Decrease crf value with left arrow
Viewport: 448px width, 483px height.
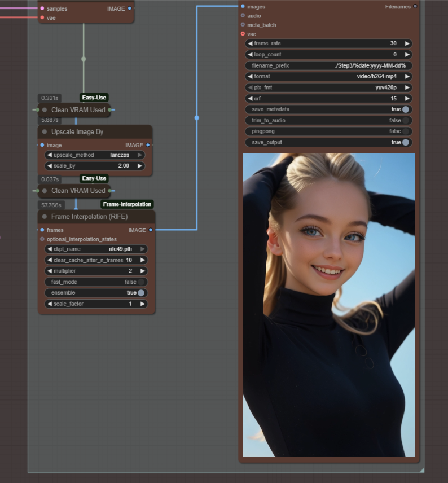pos(250,99)
